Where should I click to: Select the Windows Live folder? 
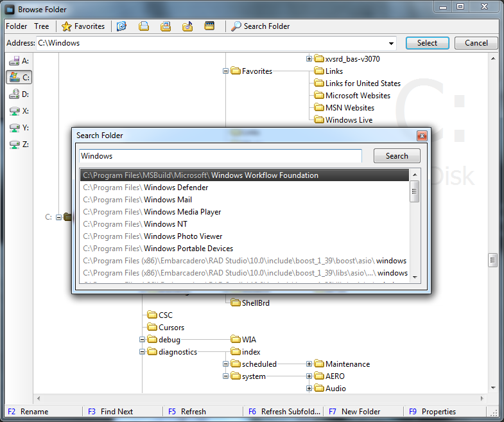click(343, 120)
